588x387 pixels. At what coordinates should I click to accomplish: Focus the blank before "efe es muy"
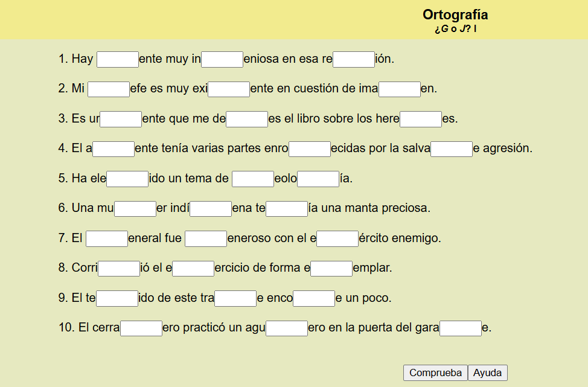pyautogui.click(x=109, y=89)
